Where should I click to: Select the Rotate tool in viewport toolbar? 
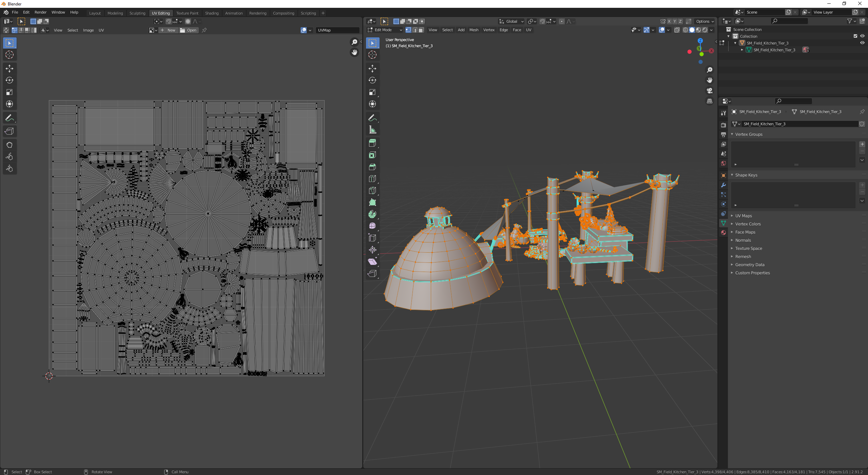coord(372,80)
